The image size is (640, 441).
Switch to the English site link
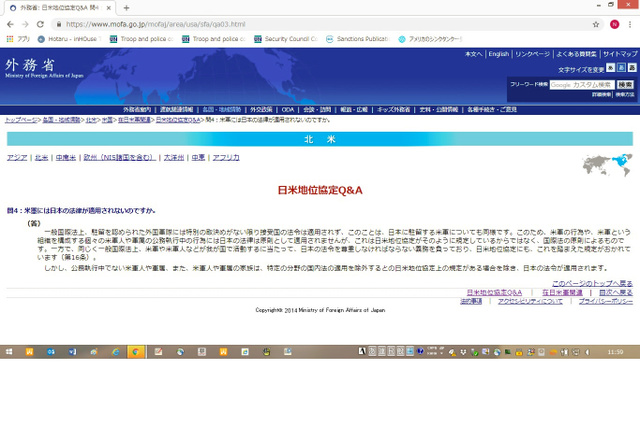point(498,54)
